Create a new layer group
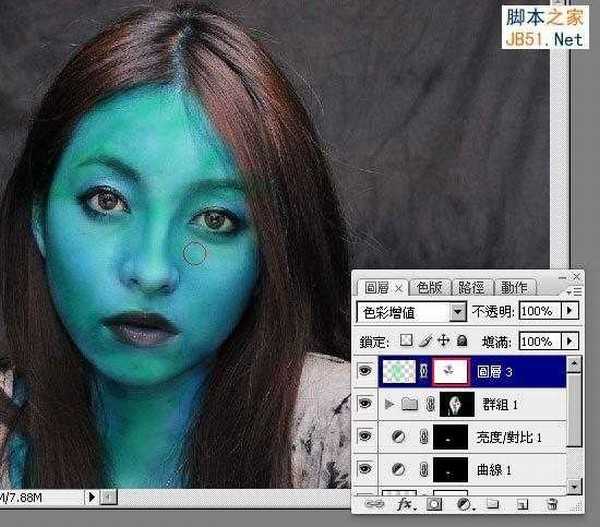This screenshot has width=600, height=527. pyautogui.click(x=493, y=507)
